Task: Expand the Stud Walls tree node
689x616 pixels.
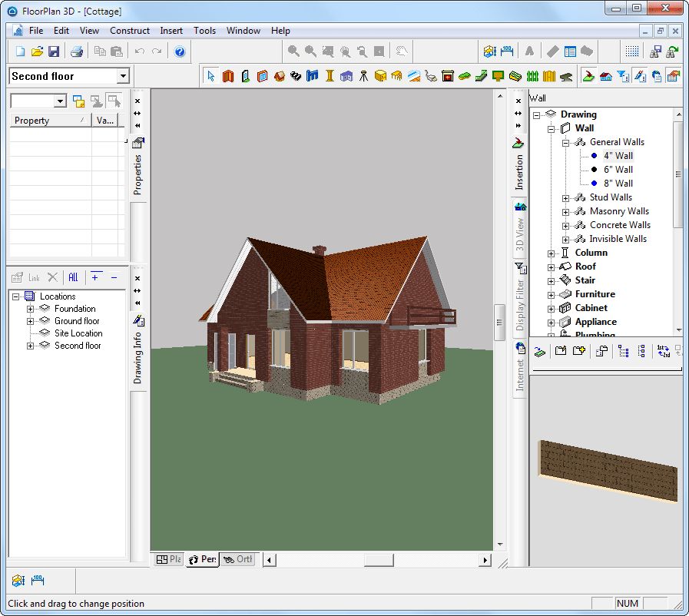Action: [x=565, y=198]
